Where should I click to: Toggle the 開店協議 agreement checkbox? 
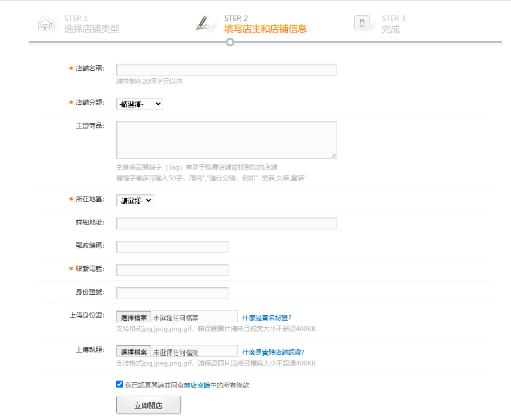(x=120, y=385)
